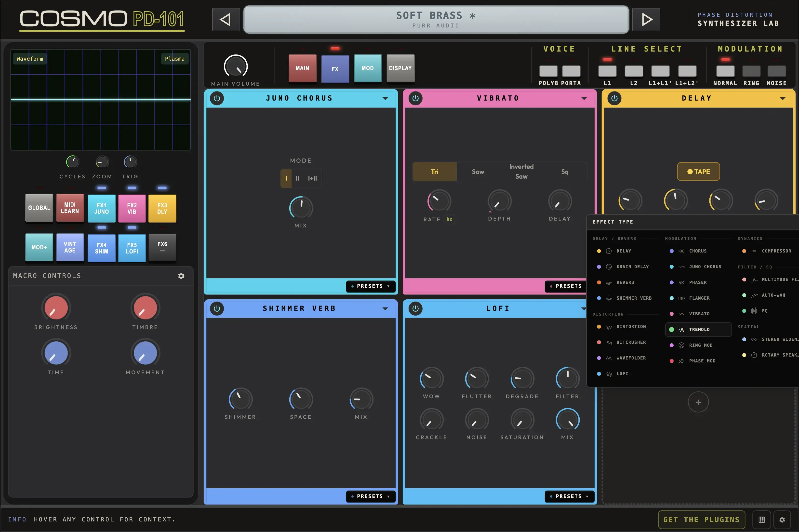Go to the next preset with right arrow
The height and width of the screenshot is (532, 799).
click(646, 19)
